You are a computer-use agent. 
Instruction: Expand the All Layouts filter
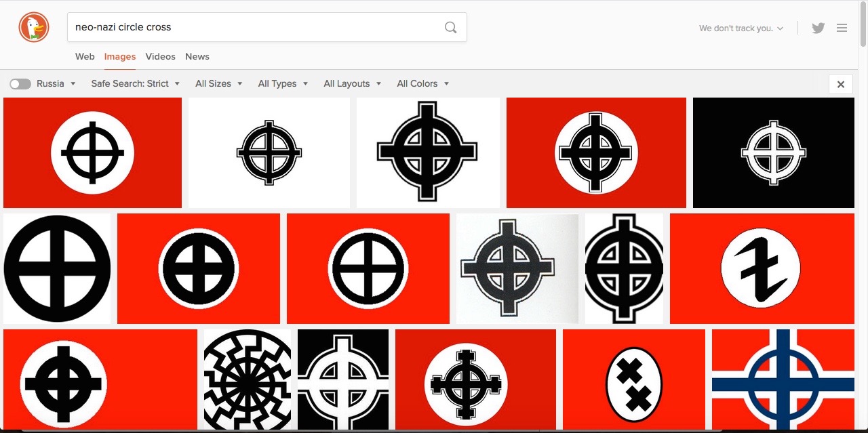(x=352, y=84)
